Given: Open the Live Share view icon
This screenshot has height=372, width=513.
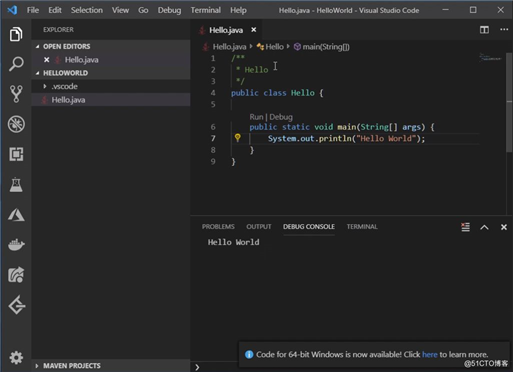Looking at the screenshot, I should [x=16, y=275].
